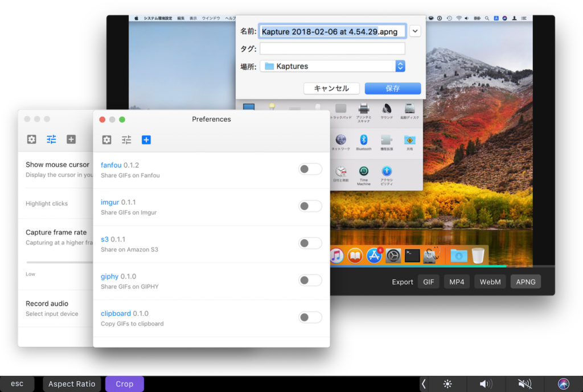The image size is (583, 392).
Task: Choose the WebM export format
Action: (x=490, y=282)
